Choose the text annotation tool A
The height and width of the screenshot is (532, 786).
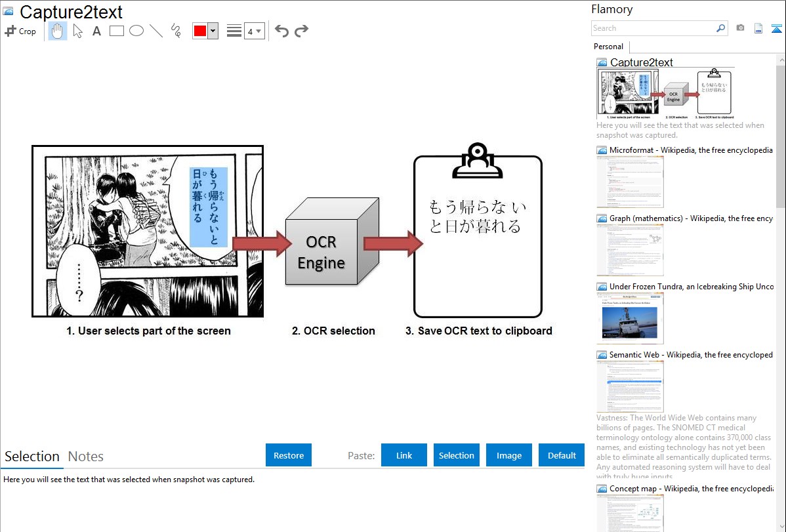pyautogui.click(x=96, y=31)
